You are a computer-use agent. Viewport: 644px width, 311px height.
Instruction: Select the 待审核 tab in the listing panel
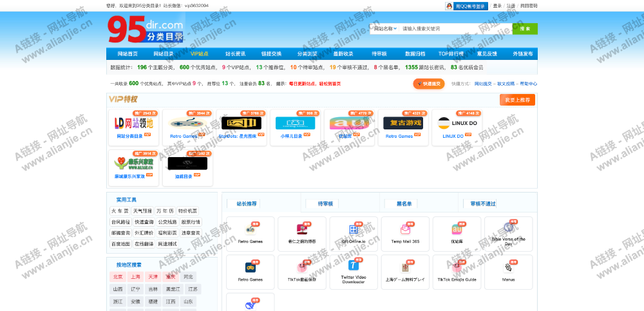325,203
